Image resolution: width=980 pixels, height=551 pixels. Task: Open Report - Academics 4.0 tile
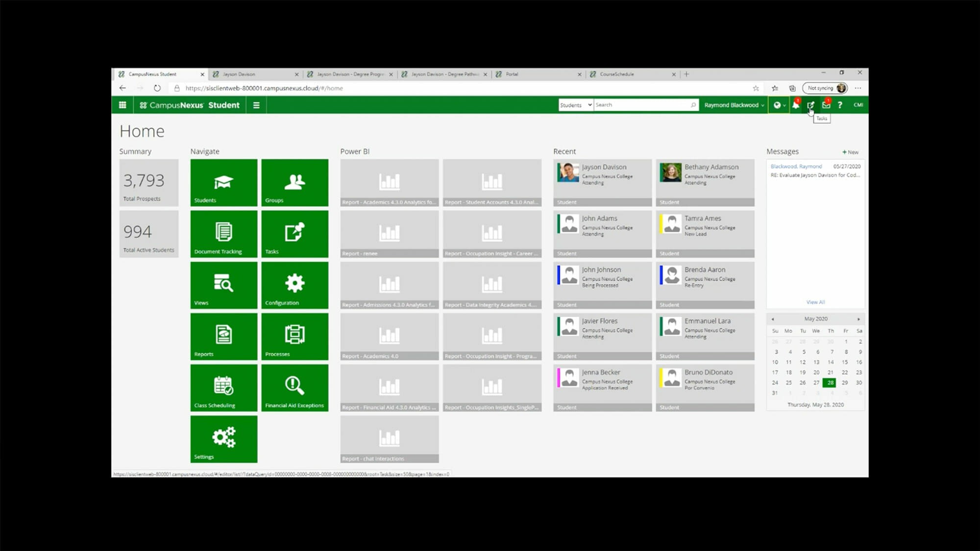point(390,336)
